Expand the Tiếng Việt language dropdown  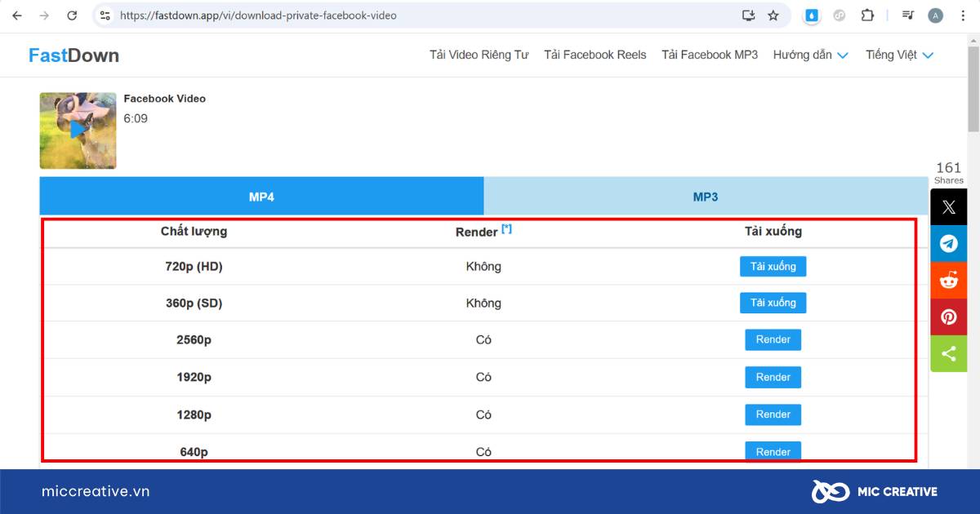(900, 55)
